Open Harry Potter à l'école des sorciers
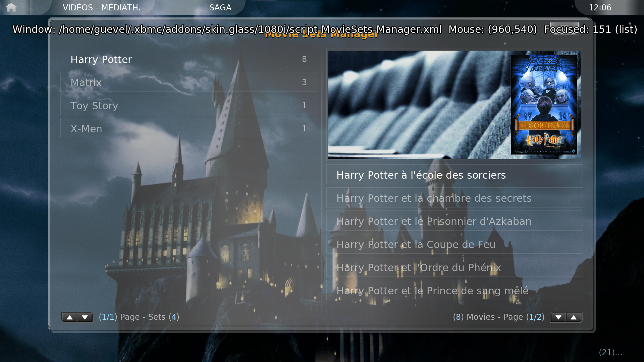This screenshot has width=644, height=362. pos(454,175)
